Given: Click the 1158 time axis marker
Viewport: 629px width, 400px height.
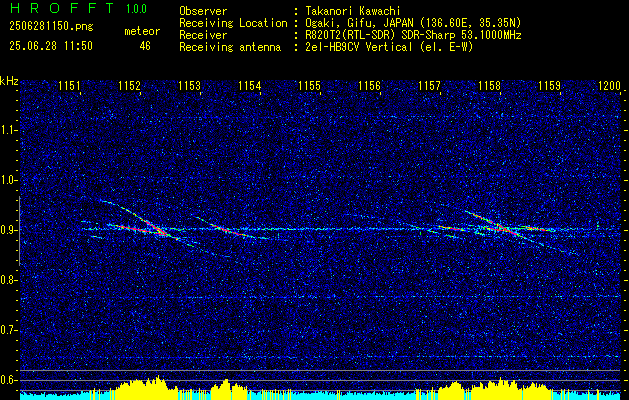Looking at the screenshot, I should [x=489, y=86].
